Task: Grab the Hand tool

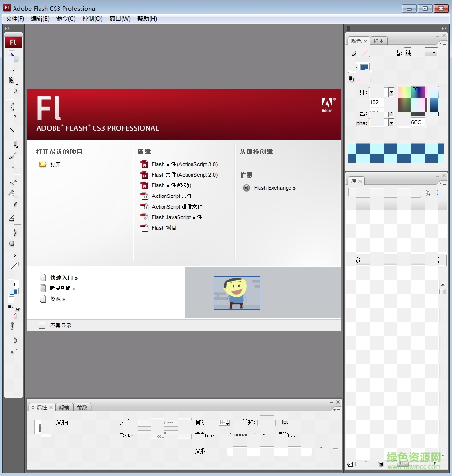Action: (x=13, y=233)
